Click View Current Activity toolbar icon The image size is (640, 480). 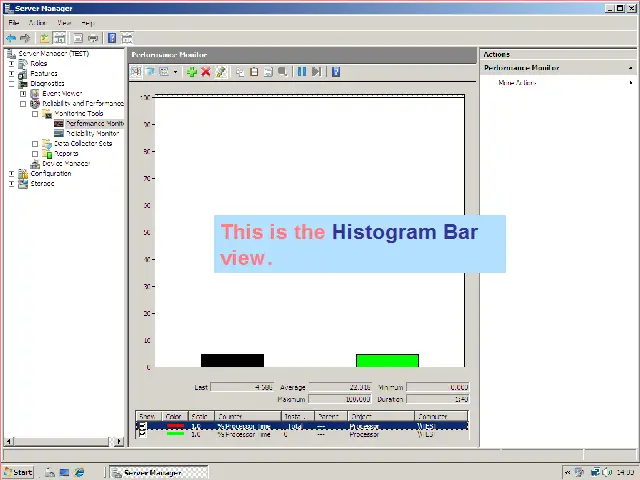coord(137,72)
